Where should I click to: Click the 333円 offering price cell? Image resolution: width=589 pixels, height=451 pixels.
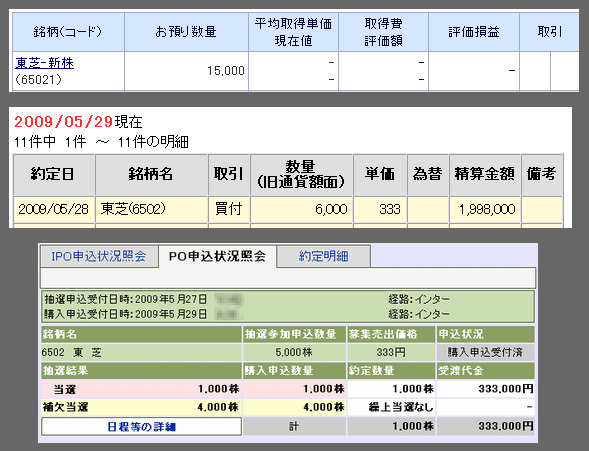[x=391, y=353]
